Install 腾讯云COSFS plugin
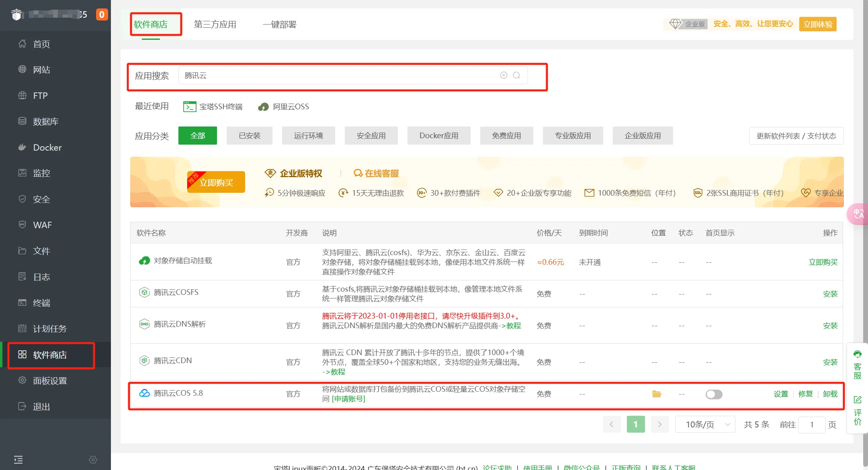Viewport: 868px width, 470px height. tap(830, 294)
